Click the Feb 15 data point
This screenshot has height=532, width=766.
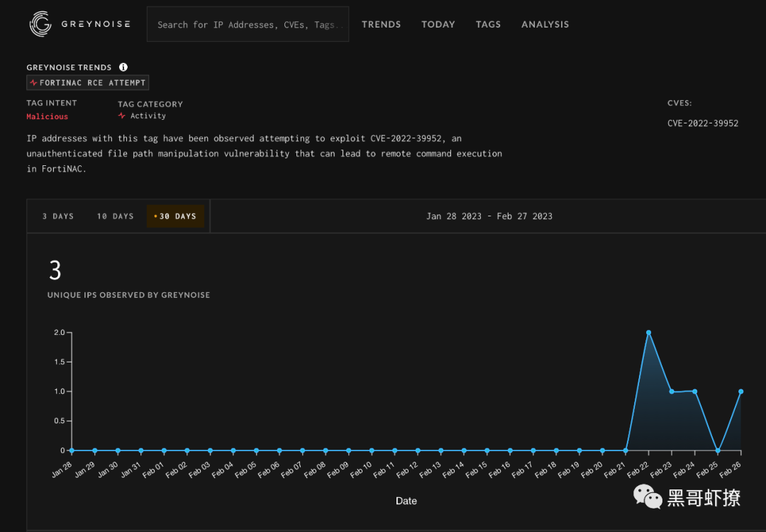point(487,450)
